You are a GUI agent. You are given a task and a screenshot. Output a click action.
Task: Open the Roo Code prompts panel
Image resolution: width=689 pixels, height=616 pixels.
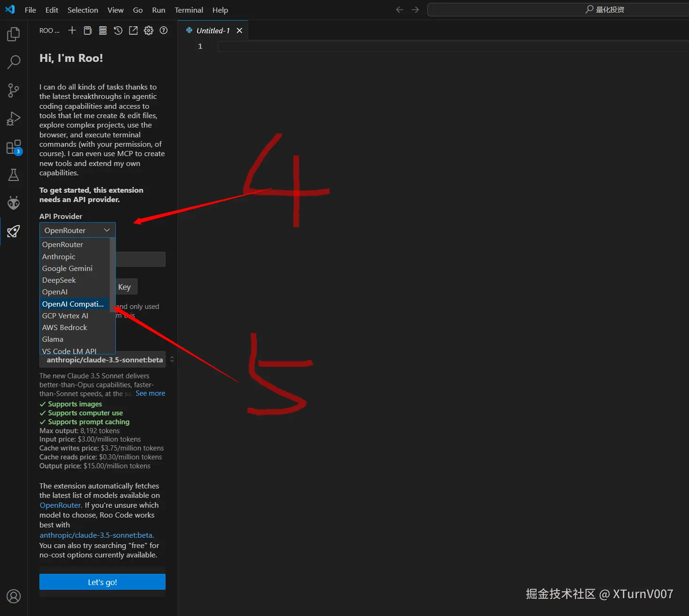[88, 30]
